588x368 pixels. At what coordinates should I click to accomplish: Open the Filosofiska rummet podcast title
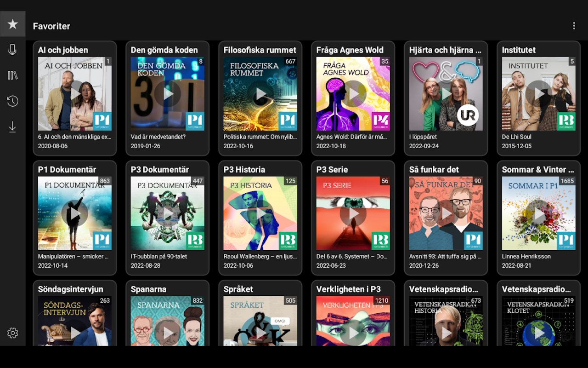(260, 50)
